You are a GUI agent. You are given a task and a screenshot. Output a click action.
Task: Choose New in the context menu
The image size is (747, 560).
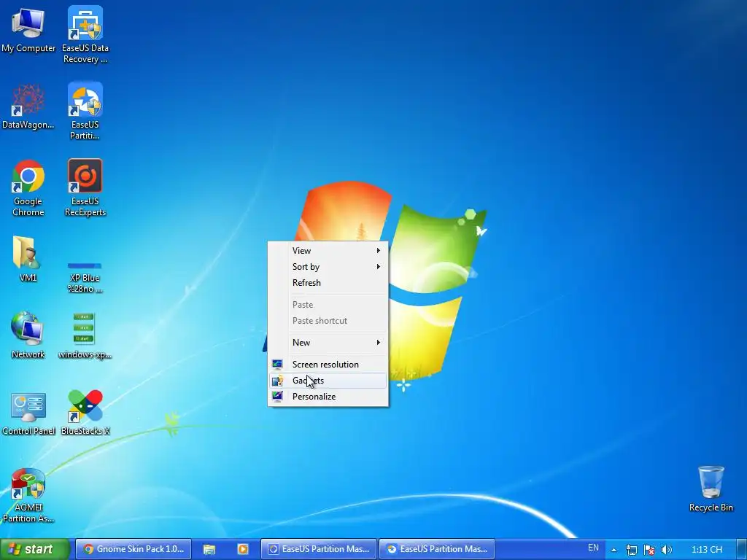[328, 343]
